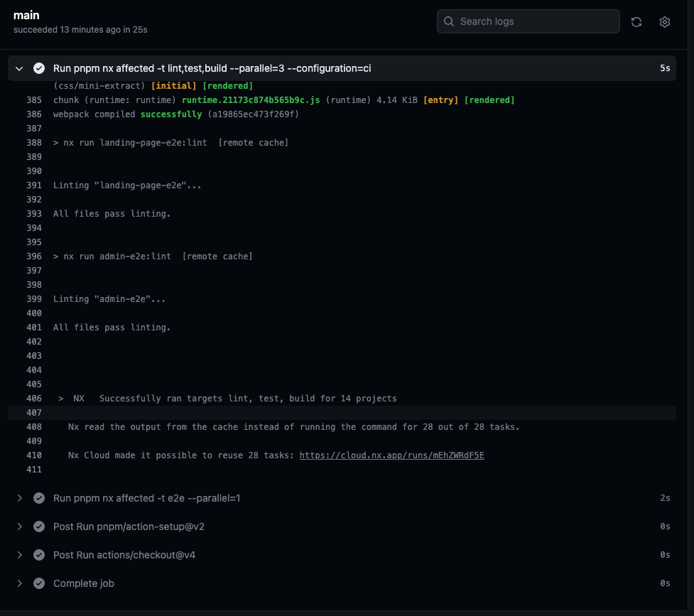Open the Nx Cloud run link
The width and height of the screenshot is (694, 616).
coord(391,455)
